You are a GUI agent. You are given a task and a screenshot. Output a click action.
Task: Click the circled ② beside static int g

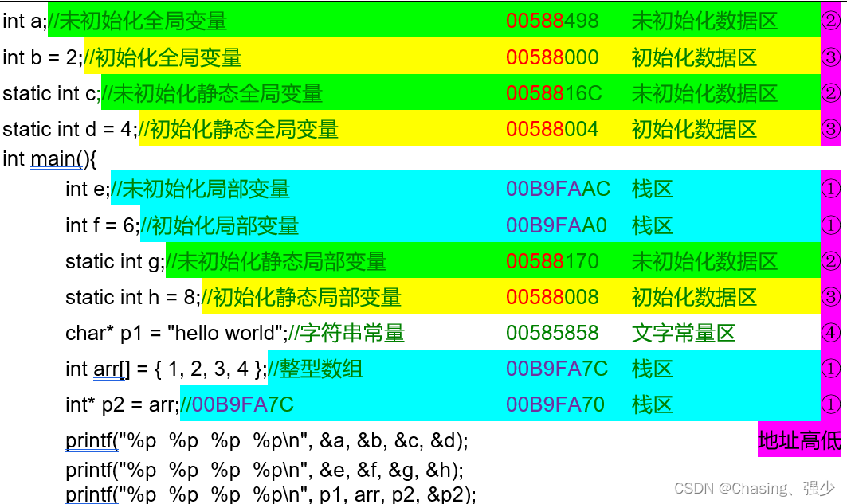point(832,261)
